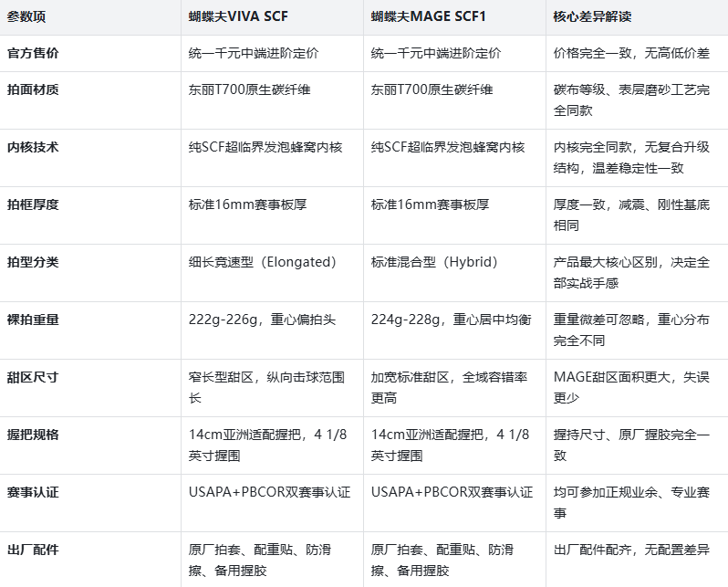Select the 出厂配件 row label

(x=33, y=550)
